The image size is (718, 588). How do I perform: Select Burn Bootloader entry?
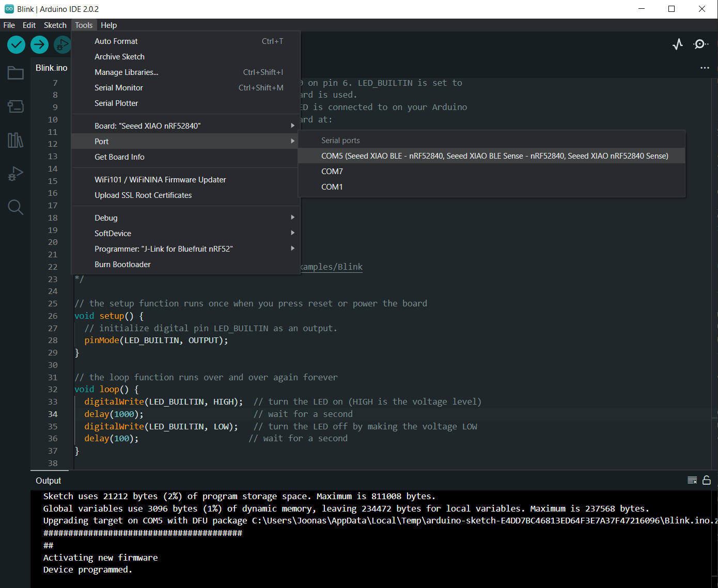click(186, 265)
